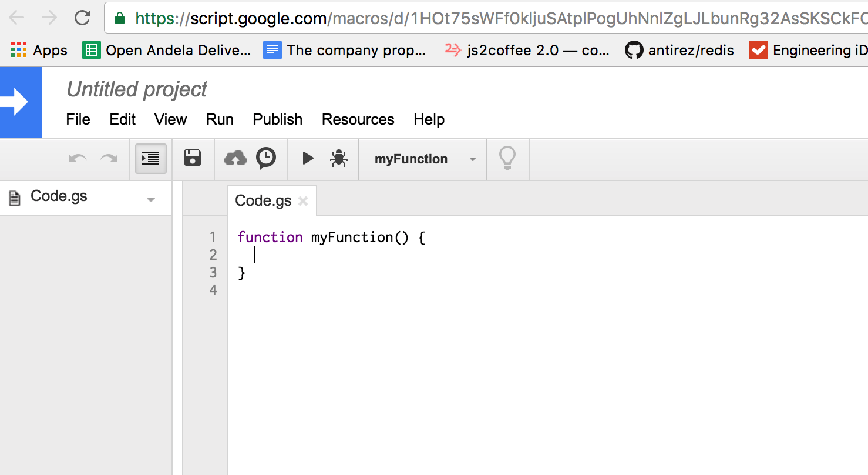
Task: Run the script using the Run icon
Action: (x=308, y=158)
